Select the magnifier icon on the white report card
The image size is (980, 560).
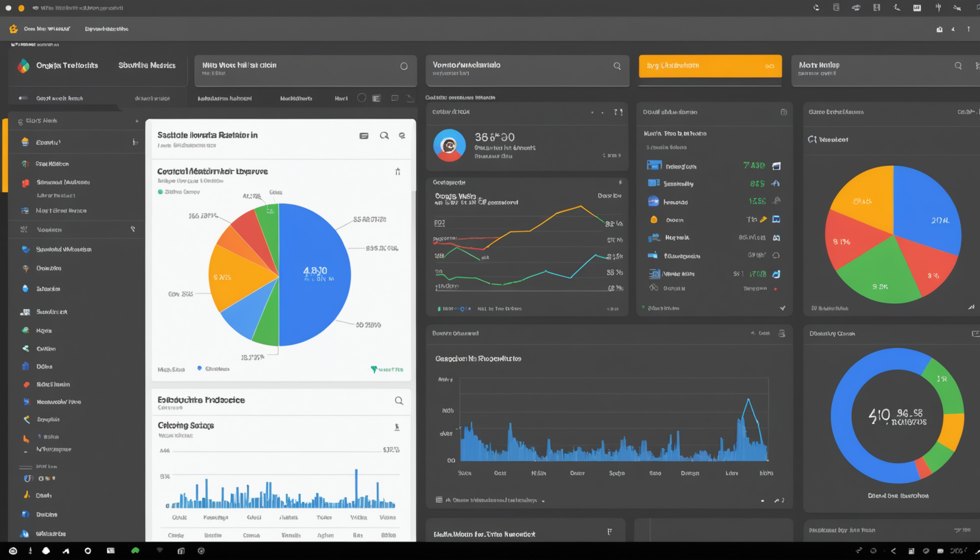tap(385, 136)
